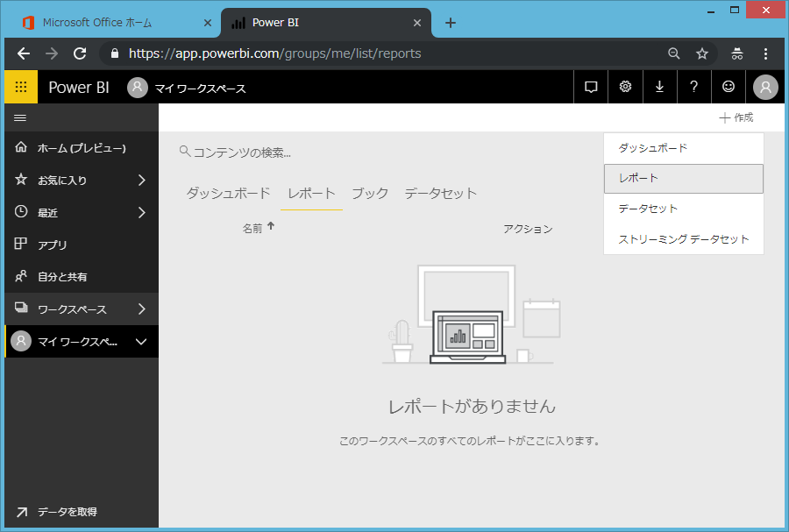Close the Power BI browser tab
The width and height of the screenshot is (789, 532).
[417, 23]
